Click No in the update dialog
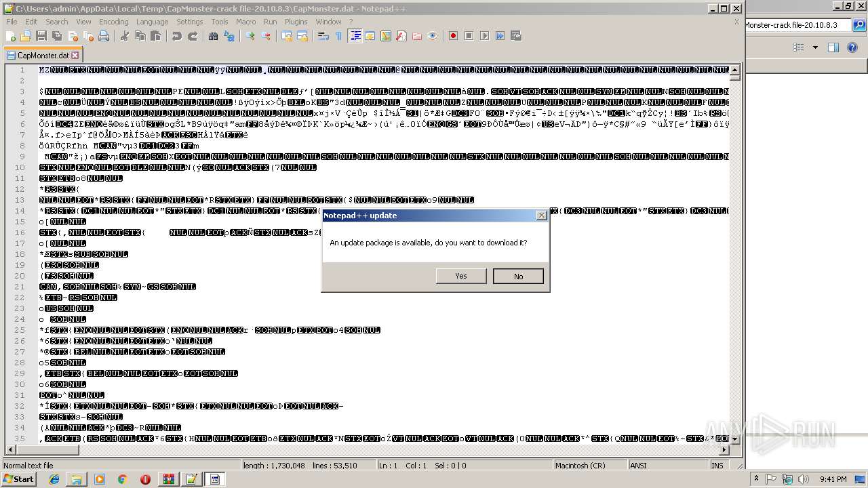 (519, 276)
